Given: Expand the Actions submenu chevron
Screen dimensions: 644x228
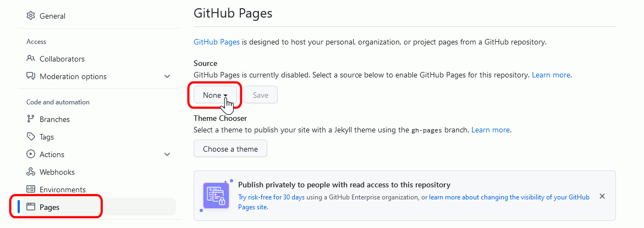Looking at the screenshot, I should (167, 154).
